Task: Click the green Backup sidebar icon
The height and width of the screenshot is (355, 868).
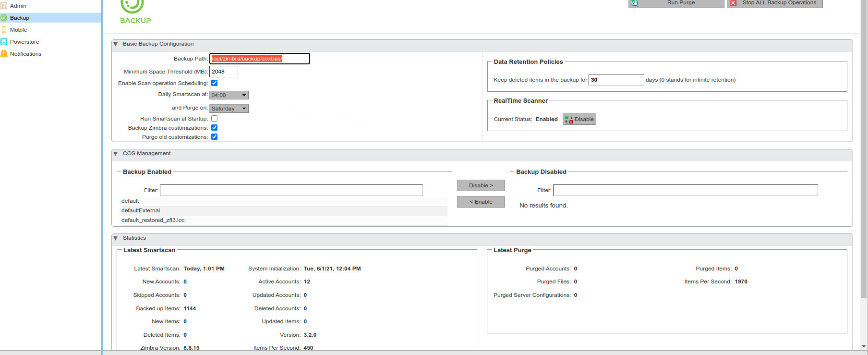Action: click(4, 18)
